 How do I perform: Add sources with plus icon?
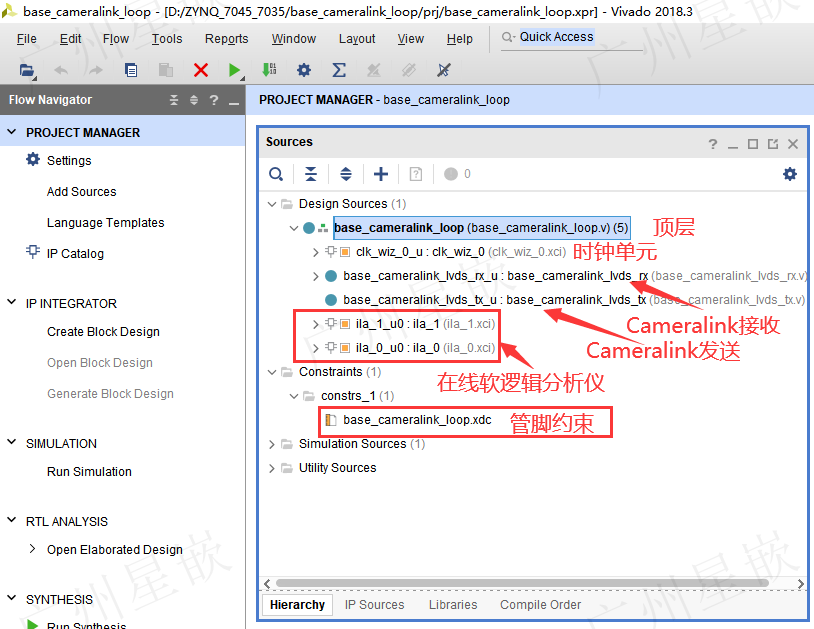click(x=381, y=174)
